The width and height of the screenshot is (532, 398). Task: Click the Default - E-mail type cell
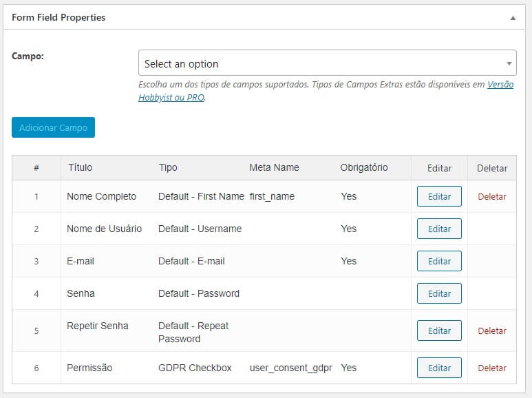pos(191,261)
